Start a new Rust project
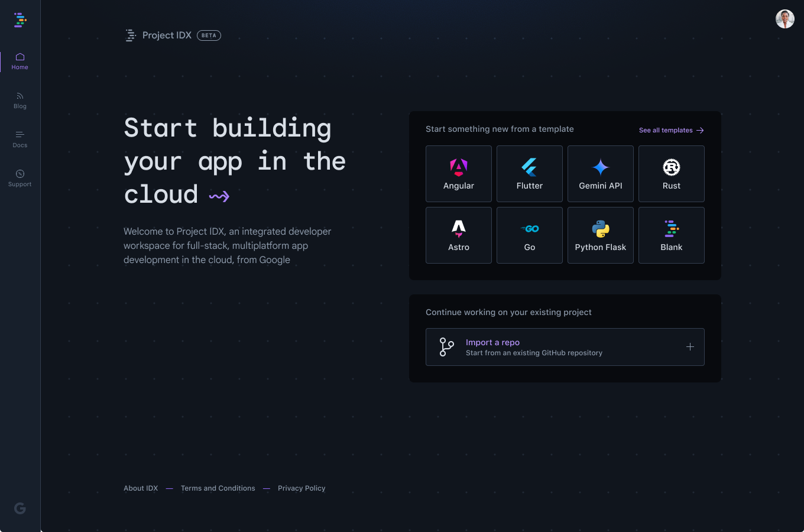 (x=671, y=173)
